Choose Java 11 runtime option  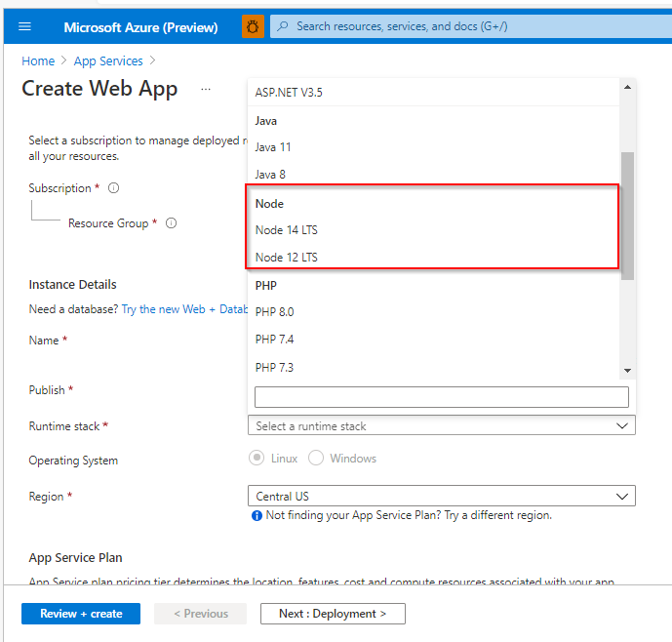434,147
